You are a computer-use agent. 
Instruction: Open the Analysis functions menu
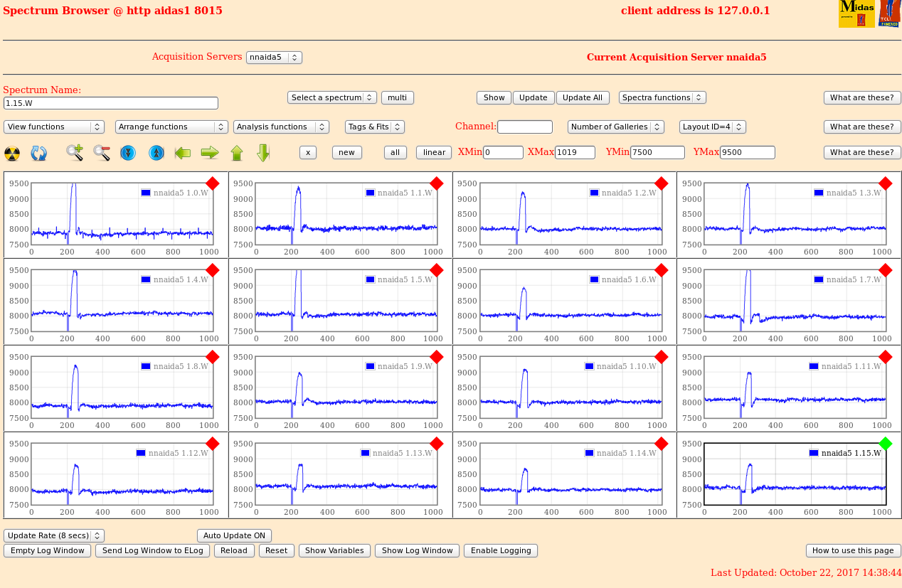[x=281, y=127]
